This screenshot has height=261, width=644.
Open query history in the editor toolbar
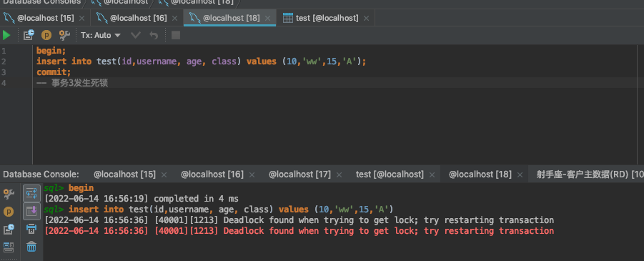point(29,35)
